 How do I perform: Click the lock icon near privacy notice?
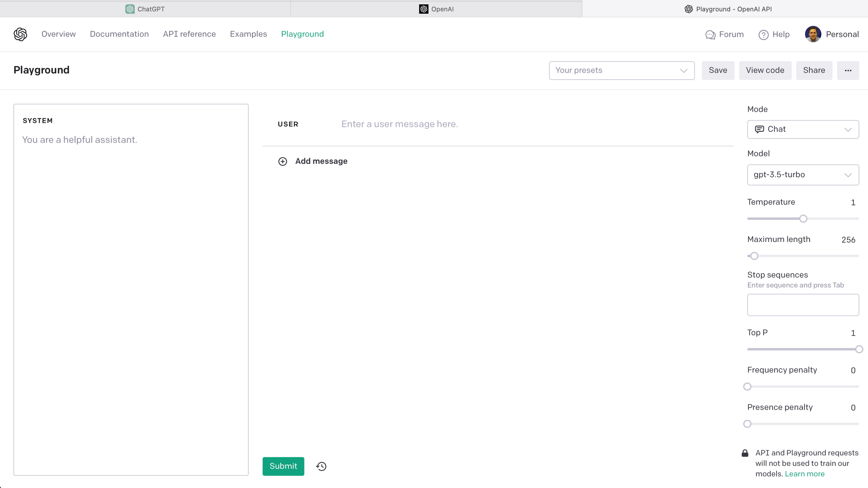(745, 453)
